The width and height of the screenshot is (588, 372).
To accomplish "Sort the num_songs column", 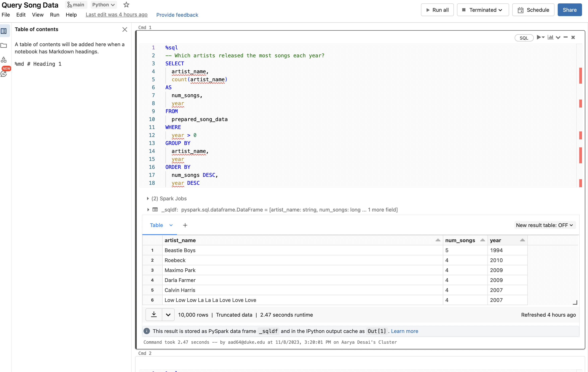I will coord(483,240).
